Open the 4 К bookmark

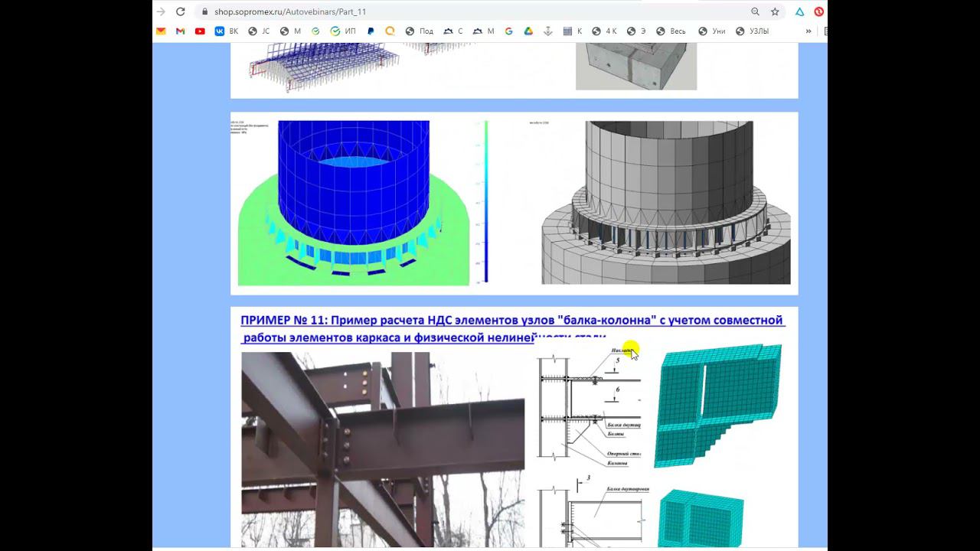click(x=604, y=31)
